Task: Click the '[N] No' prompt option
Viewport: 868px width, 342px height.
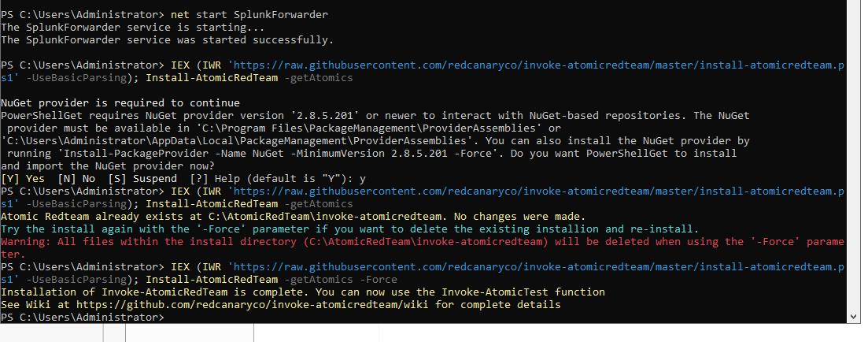Action: tap(76, 178)
